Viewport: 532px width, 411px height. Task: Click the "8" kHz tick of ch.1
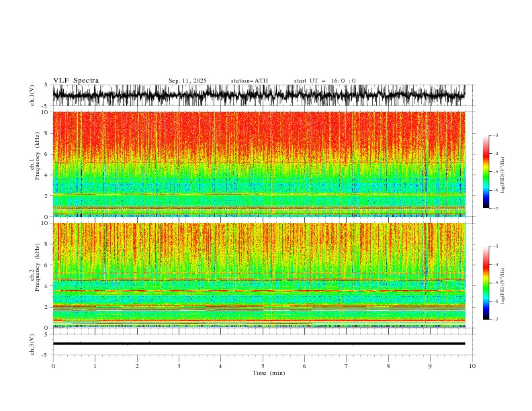48,133
